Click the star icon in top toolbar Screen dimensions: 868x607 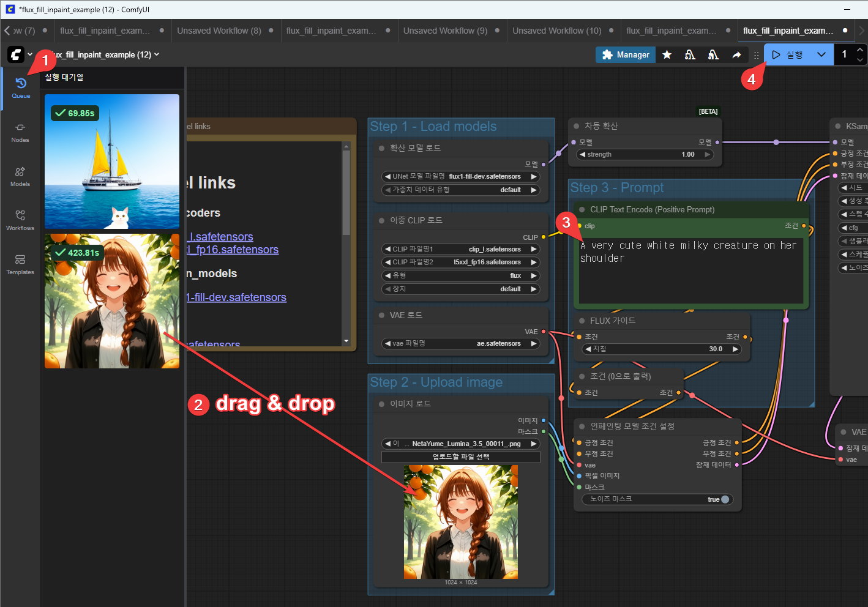[x=667, y=55]
